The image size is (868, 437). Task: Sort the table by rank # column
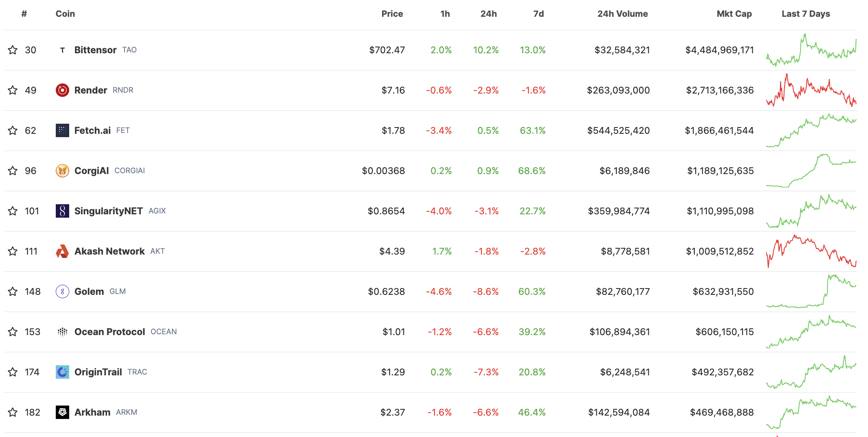pos(24,14)
